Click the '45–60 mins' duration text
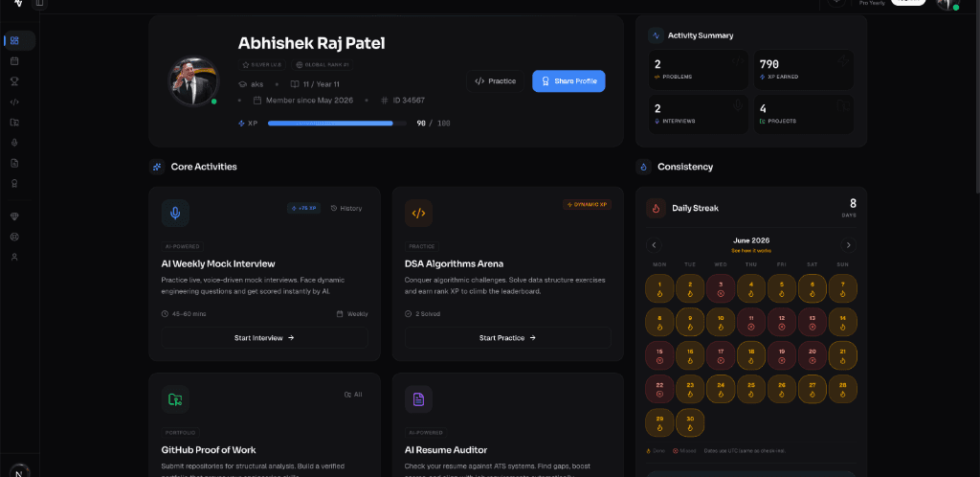980x477 pixels. point(189,314)
